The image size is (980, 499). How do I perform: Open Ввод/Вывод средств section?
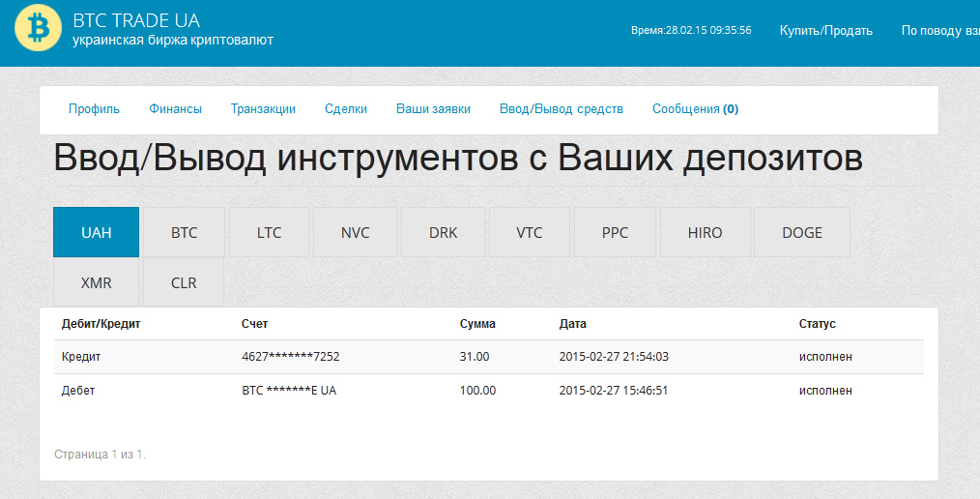[561, 109]
